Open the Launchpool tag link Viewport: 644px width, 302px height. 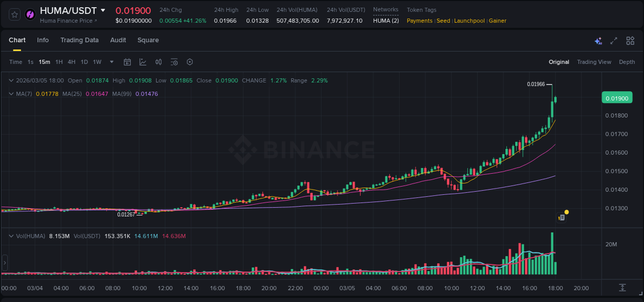(469, 21)
